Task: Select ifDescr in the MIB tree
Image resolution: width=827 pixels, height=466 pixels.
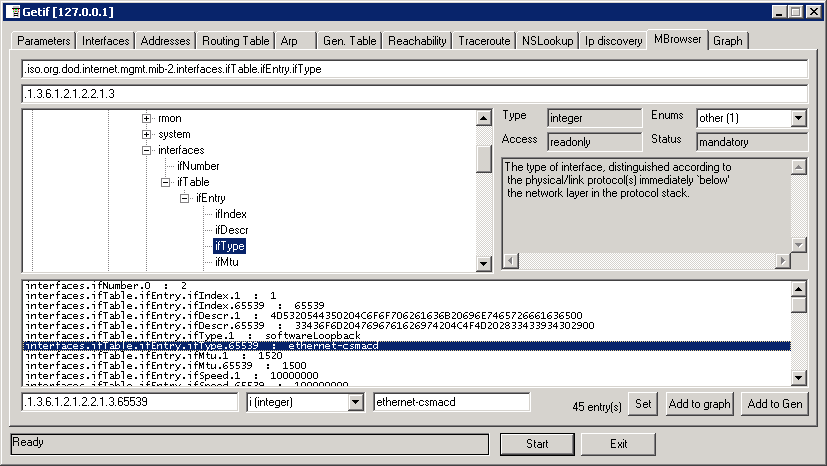Action: tap(231, 230)
